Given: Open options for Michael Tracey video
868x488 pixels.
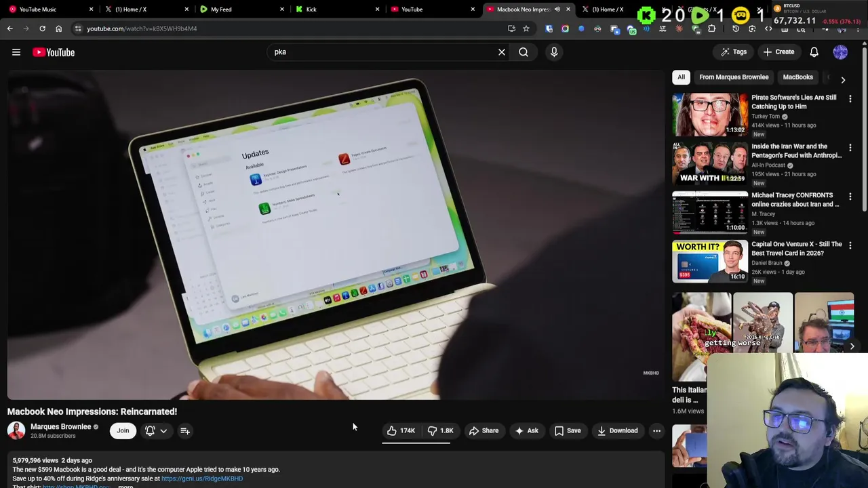Looking at the screenshot, I should point(850,196).
